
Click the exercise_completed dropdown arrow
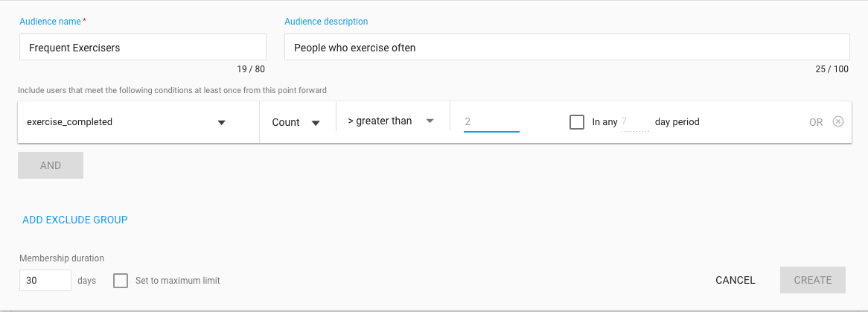(x=221, y=123)
